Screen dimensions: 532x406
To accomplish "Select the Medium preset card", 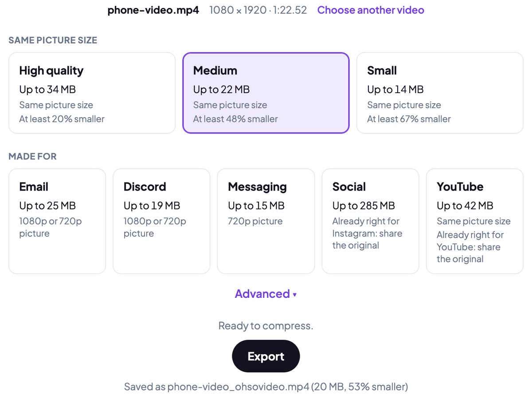I will (266, 93).
